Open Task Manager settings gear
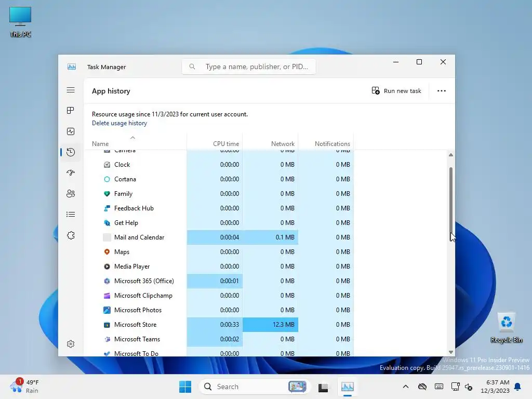Screen dimensions: 532x399 click(x=71, y=344)
